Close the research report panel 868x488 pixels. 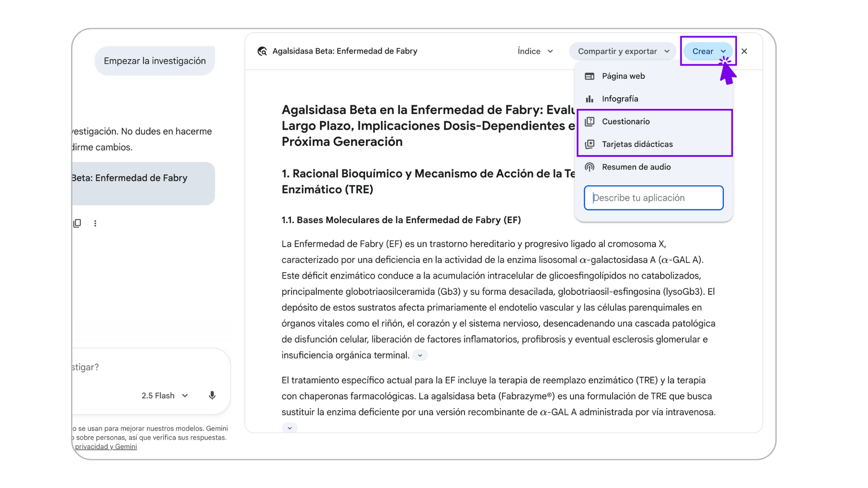tap(744, 52)
